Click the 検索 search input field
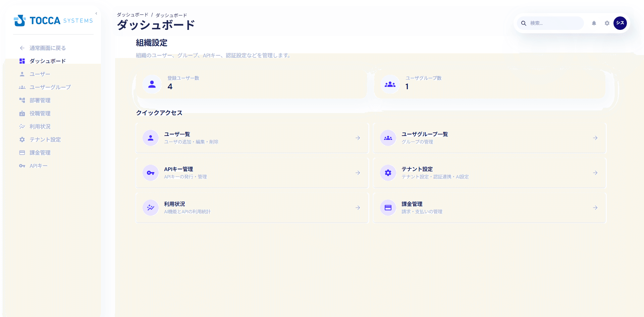Screen dimensions: 644x317 (553, 23)
